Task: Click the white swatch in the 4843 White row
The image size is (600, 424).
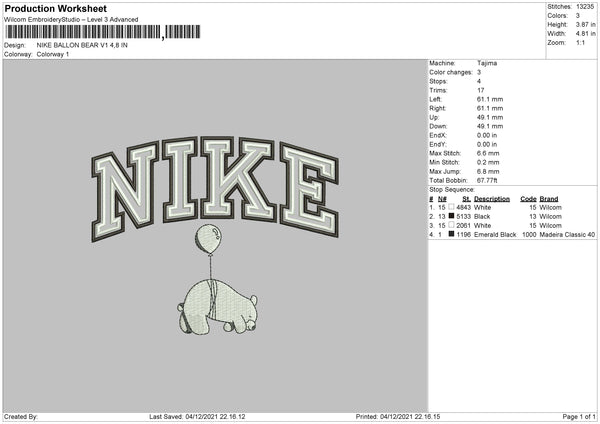Action: click(x=451, y=207)
